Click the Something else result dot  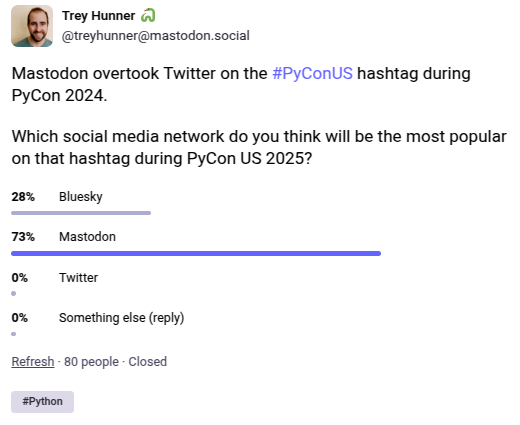[13, 334]
